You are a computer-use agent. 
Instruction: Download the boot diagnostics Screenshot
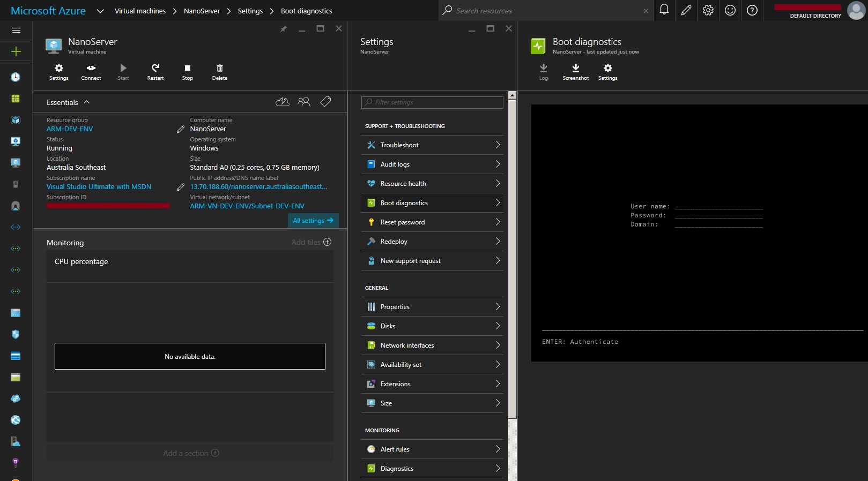pos(576,72)
